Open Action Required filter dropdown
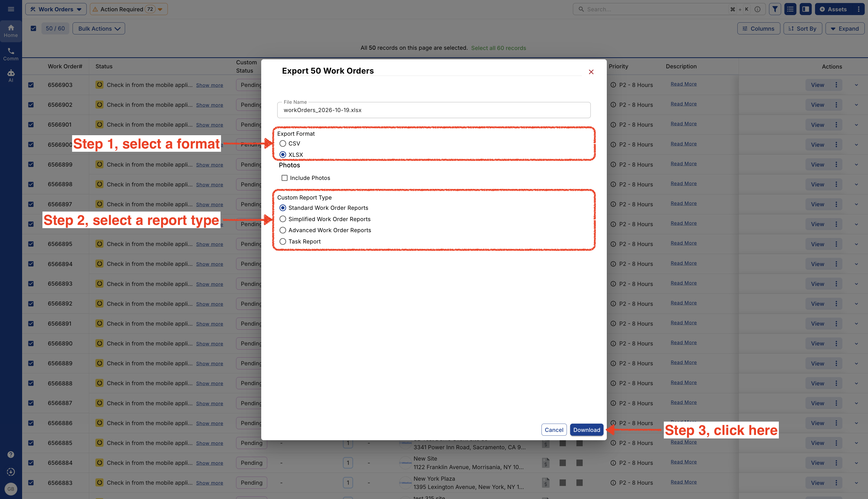Viewport: 868px width, 499px height. [x=129, y=9]
